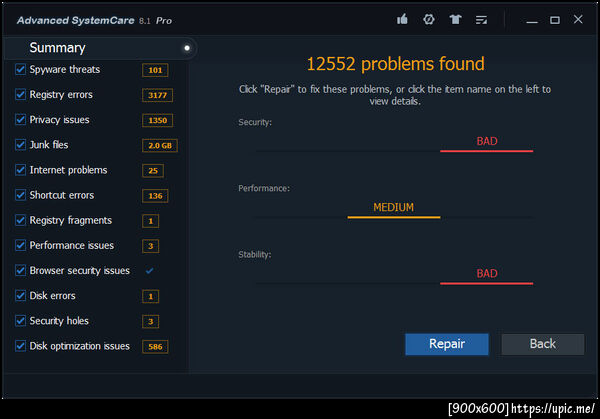Image resolution: width=600 pixels, height=419 pixels.
Task: Click the 3177 registry errors badge
Action: [x=157, y=95]
